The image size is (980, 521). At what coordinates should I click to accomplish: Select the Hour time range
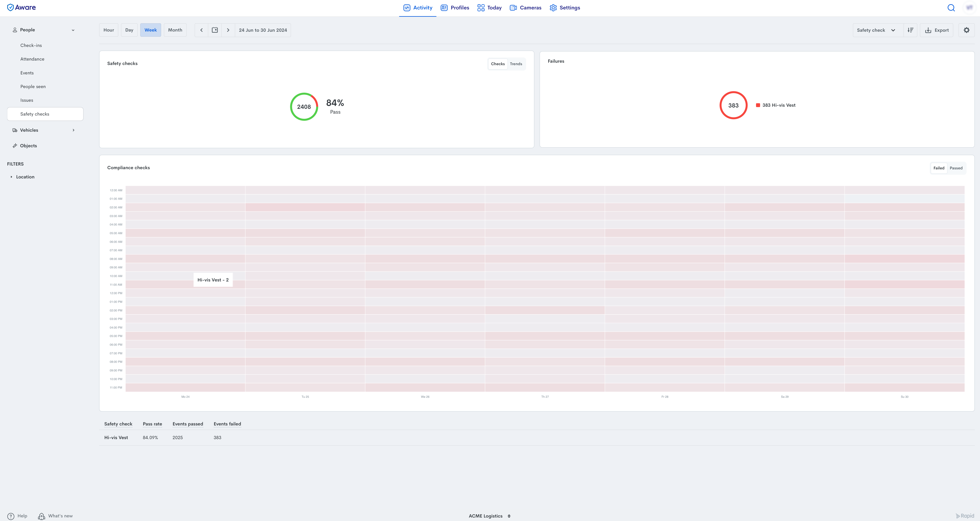[x=109, y=30]
